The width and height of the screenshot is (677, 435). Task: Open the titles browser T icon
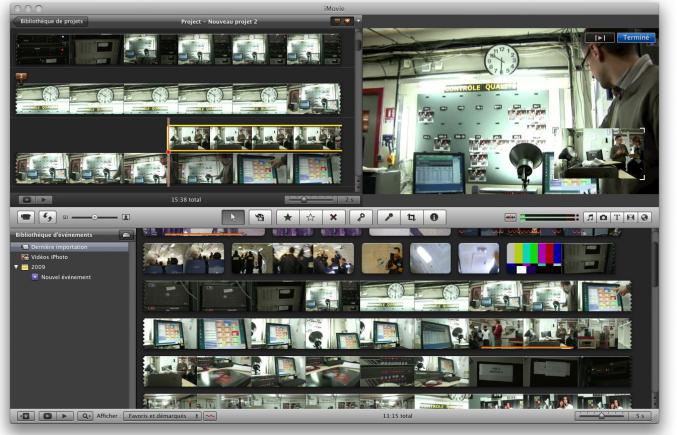pyautogui.click(x=617, y=218)
